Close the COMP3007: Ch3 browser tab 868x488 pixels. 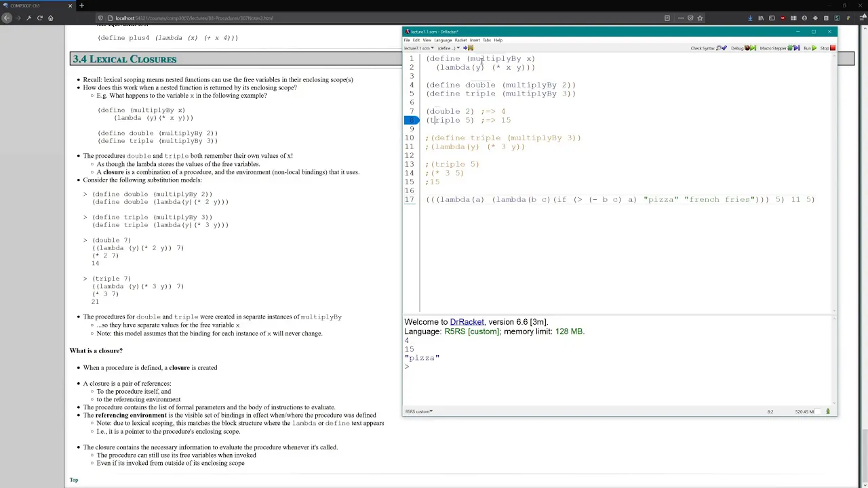pos(70,5)
